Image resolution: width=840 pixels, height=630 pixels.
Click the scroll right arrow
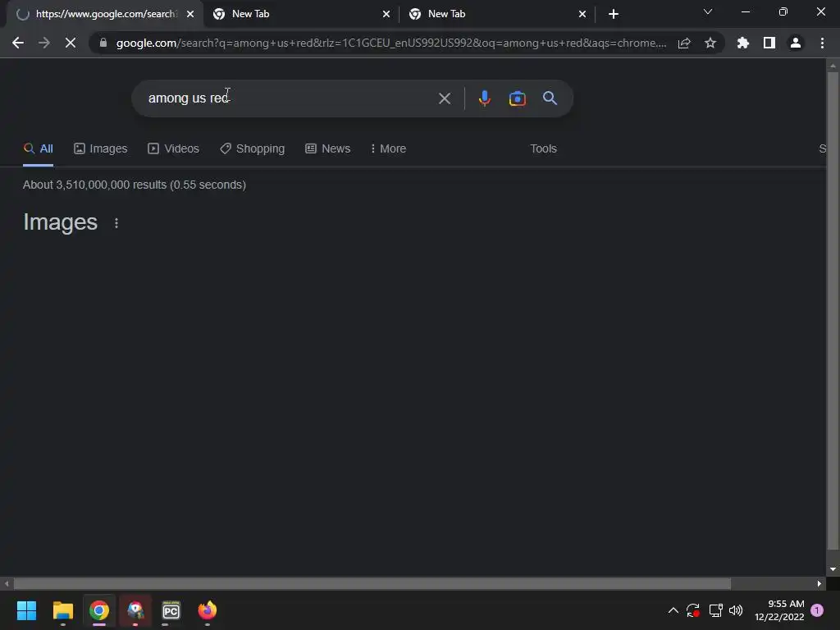pyautogui.click(x=819, y=584)
